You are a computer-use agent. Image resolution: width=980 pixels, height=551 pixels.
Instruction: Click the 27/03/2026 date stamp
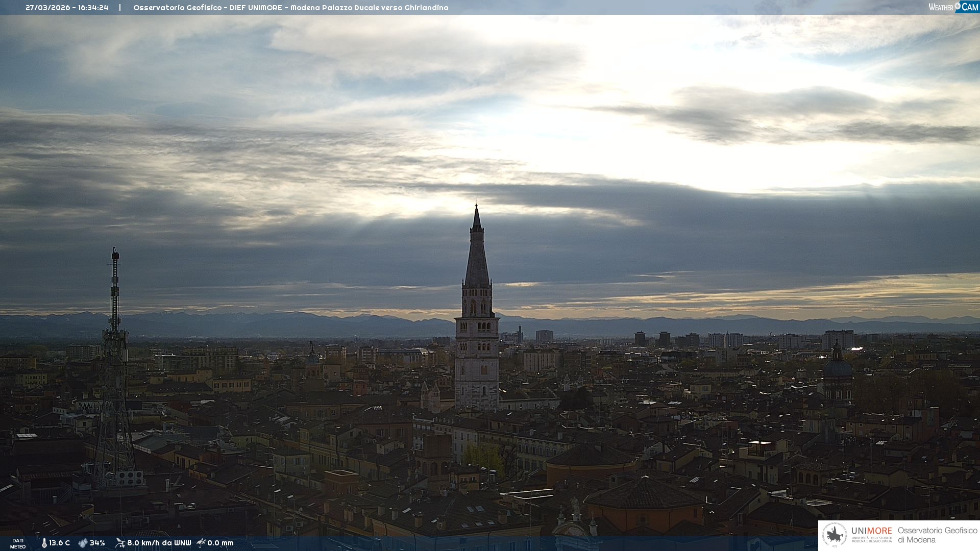[47, 8]
